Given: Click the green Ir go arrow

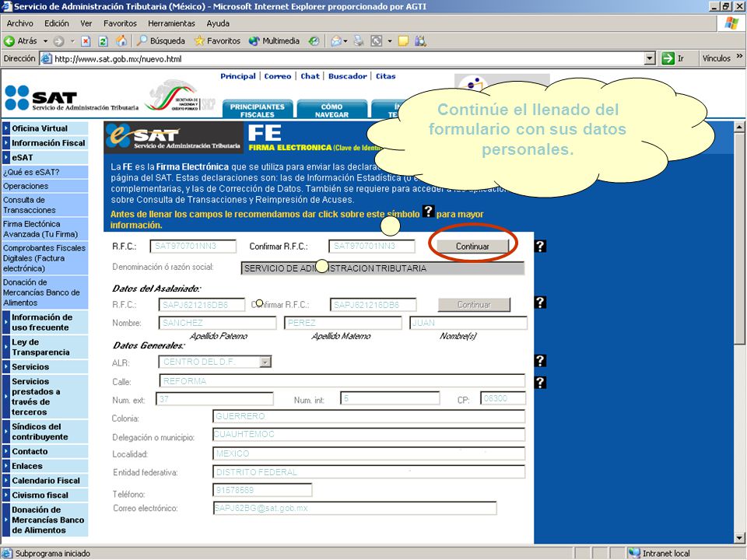Looking at the screenshot, I should (668, 58).
